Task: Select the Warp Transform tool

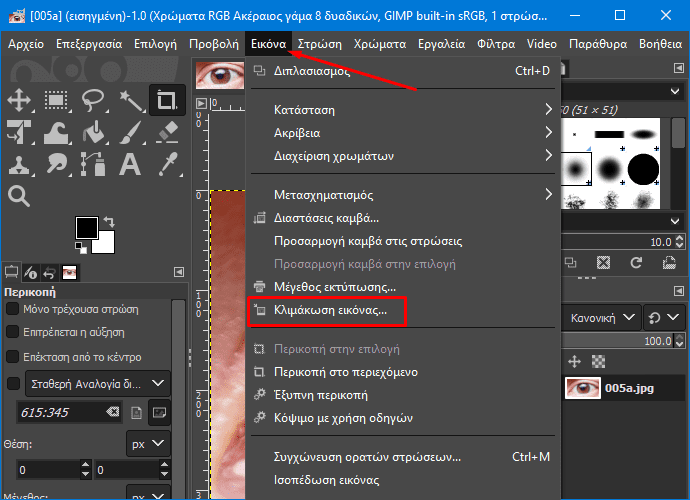Action: point(56,132)
